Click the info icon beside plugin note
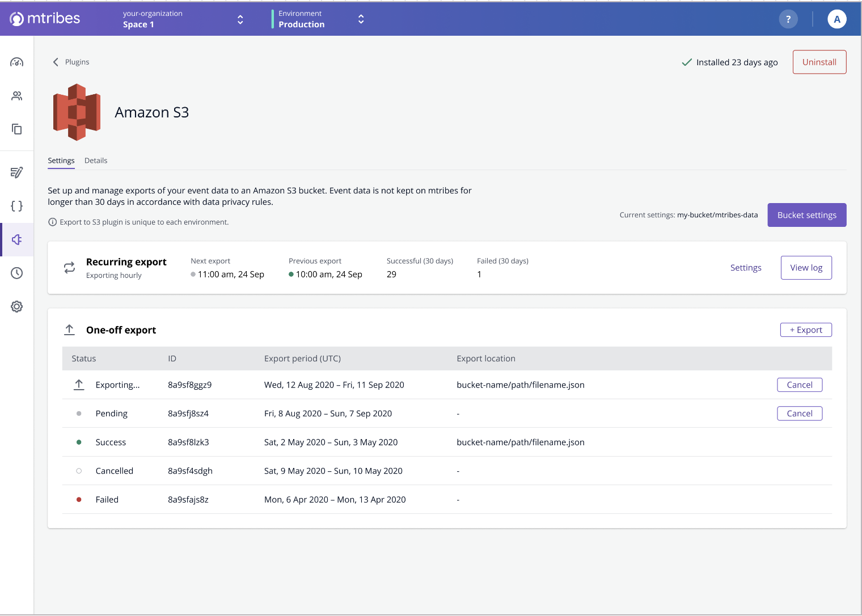 tap(52, 222)
